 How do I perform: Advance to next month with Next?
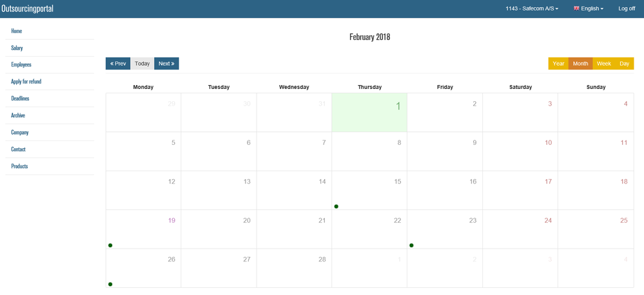point(166,64)
